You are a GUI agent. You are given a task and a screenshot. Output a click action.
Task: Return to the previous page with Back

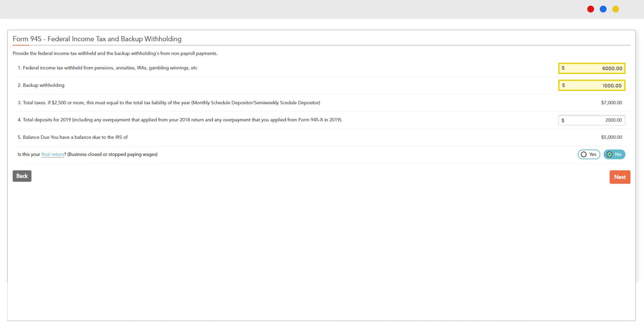click(22, 176)
